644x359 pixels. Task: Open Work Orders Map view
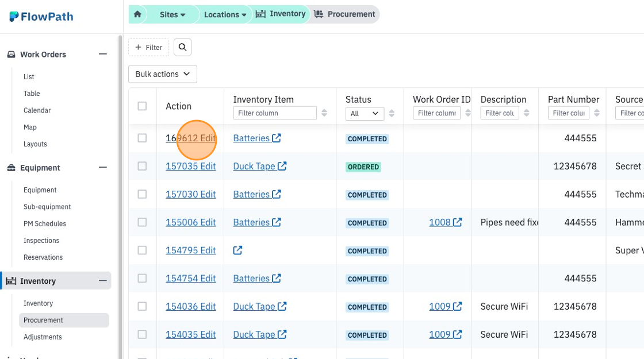(x=30, y=127)
